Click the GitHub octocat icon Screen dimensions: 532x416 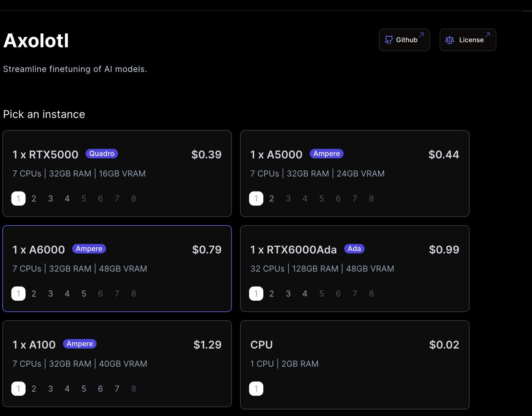coord(389,40)
